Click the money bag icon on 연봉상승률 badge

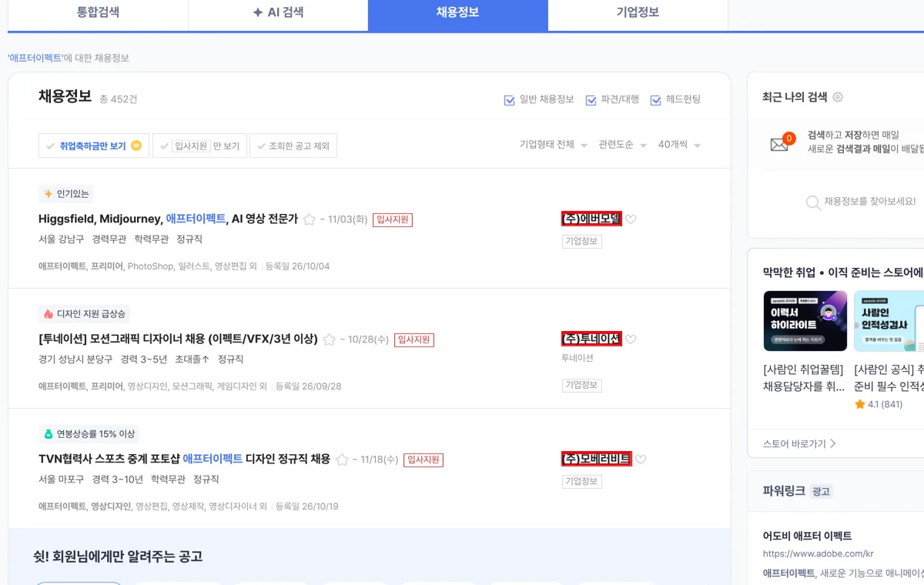[x=49, y=434]
